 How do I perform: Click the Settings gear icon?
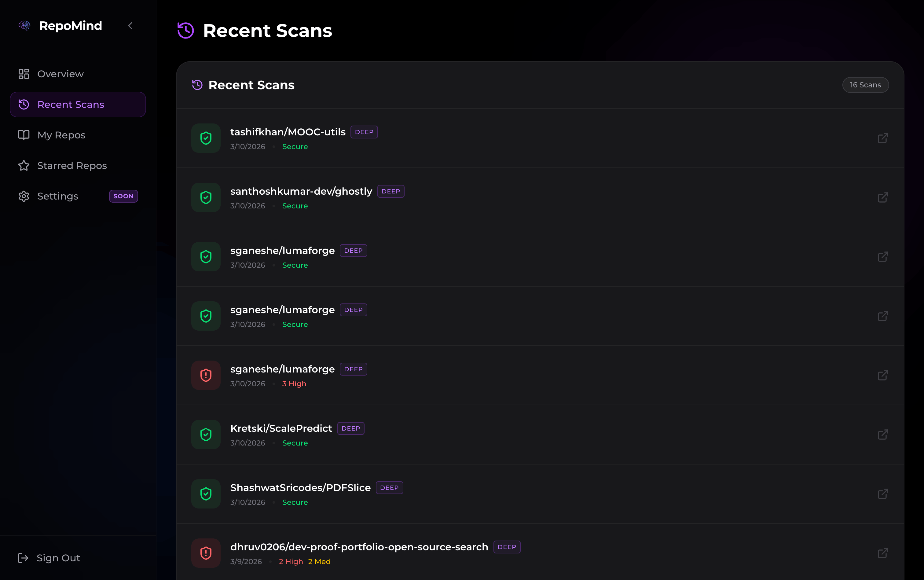(24, 196)
